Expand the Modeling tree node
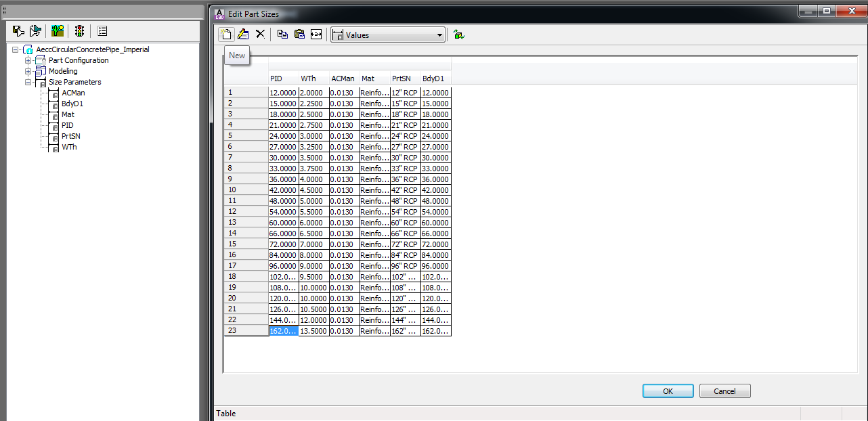Viewport: 868px width, 421px height. (28, 71)
